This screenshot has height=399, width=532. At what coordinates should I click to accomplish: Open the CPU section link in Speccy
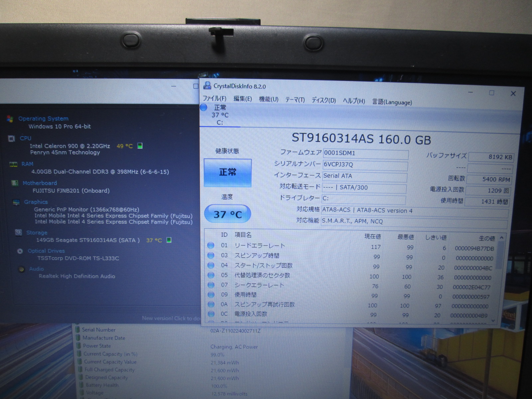26,138
